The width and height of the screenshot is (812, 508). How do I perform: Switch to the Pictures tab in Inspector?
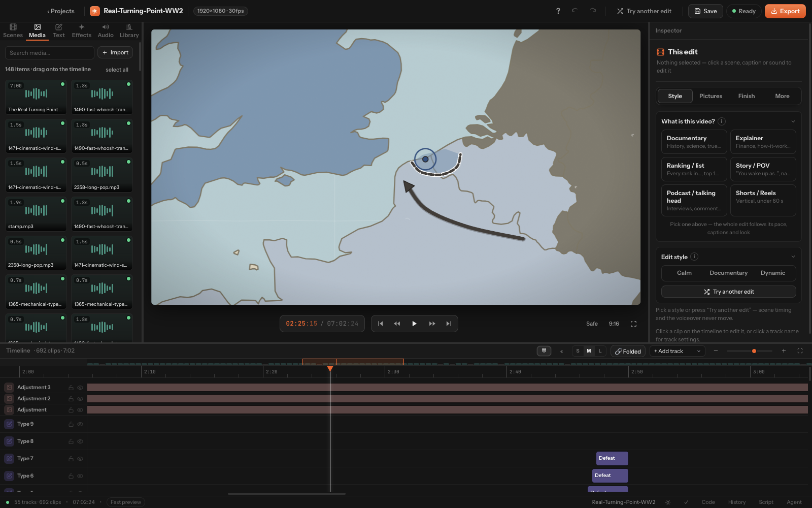[x=710, y=96]
